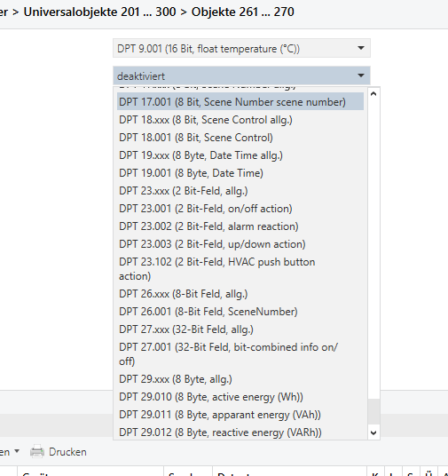The height and width of the screenshot is (476, 448).
Task: Expand the dropdown arrow next to Drucken
Action: (x=17, y=451)
